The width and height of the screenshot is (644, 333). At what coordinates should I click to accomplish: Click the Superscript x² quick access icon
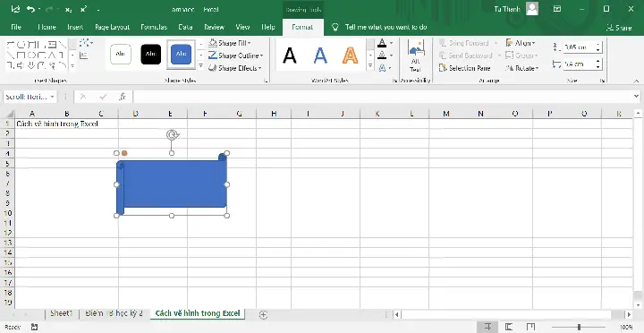tap(83, 9)
